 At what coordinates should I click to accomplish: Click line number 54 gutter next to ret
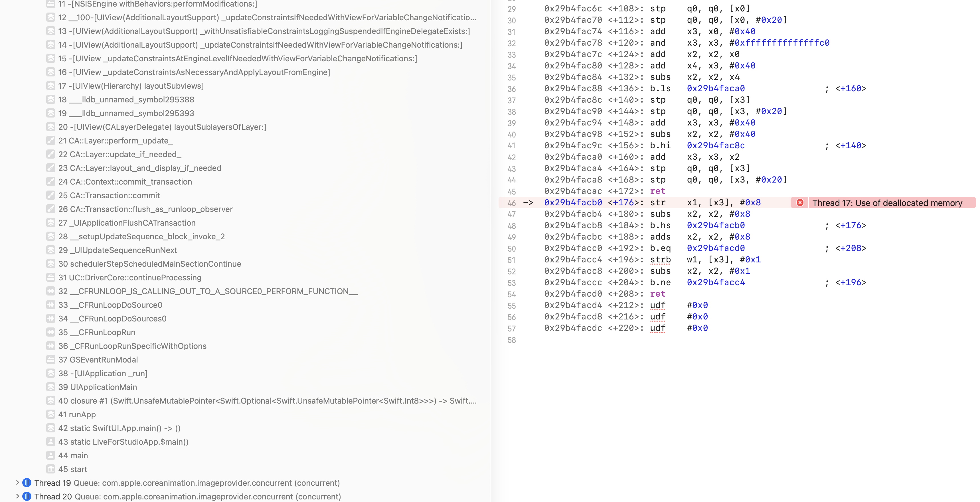pyautogui.click(x=512, y=295)
